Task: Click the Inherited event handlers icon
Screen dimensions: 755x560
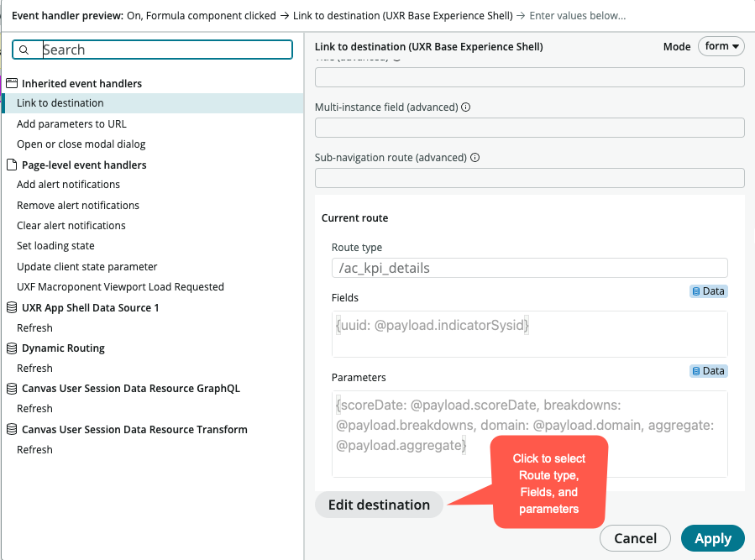Action: point(12,84)
